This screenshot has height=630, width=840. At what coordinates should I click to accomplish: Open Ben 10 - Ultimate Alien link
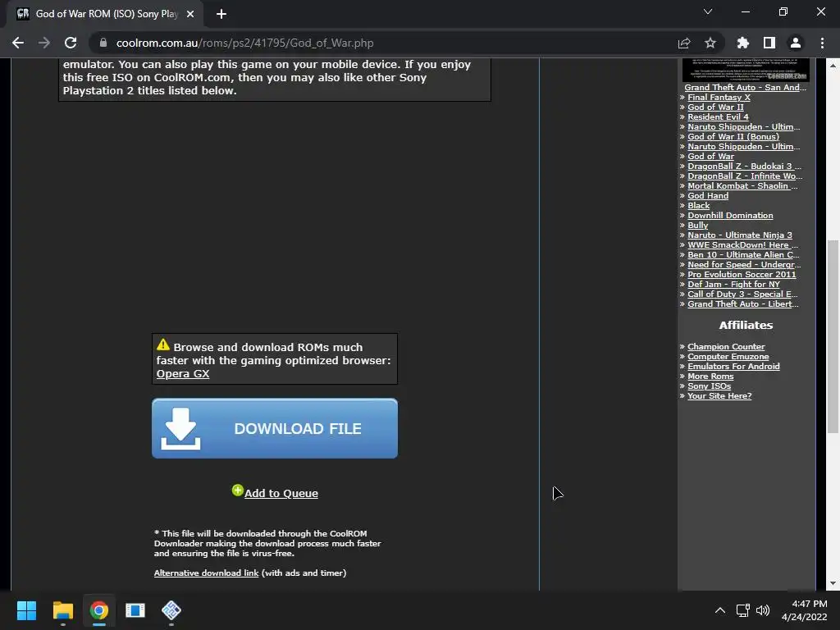pyautogui.click(x=743, y=254)
